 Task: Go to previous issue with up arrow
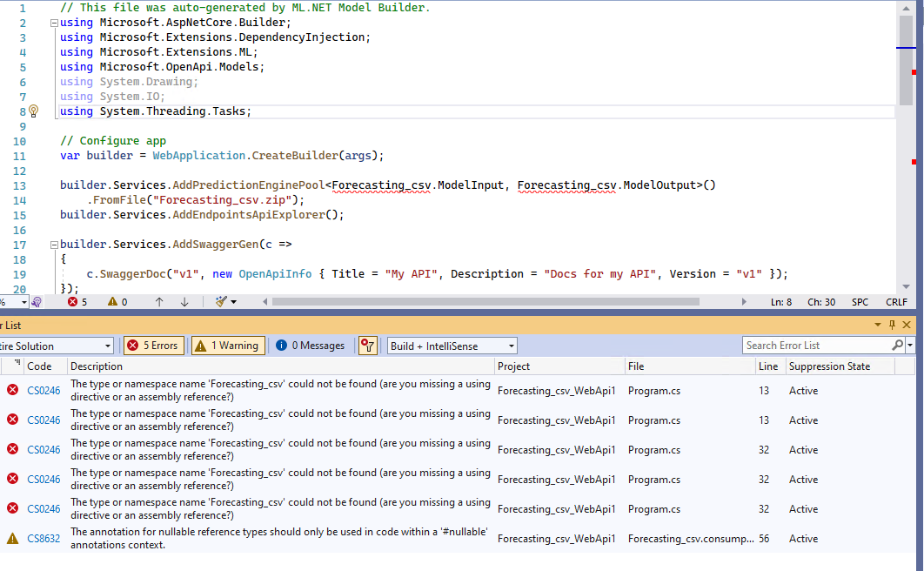pyautogui.click(x=159, y=302)
